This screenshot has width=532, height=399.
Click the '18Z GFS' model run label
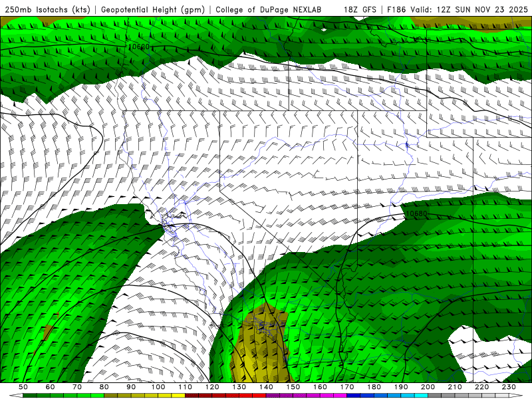(x=360, y=9)
